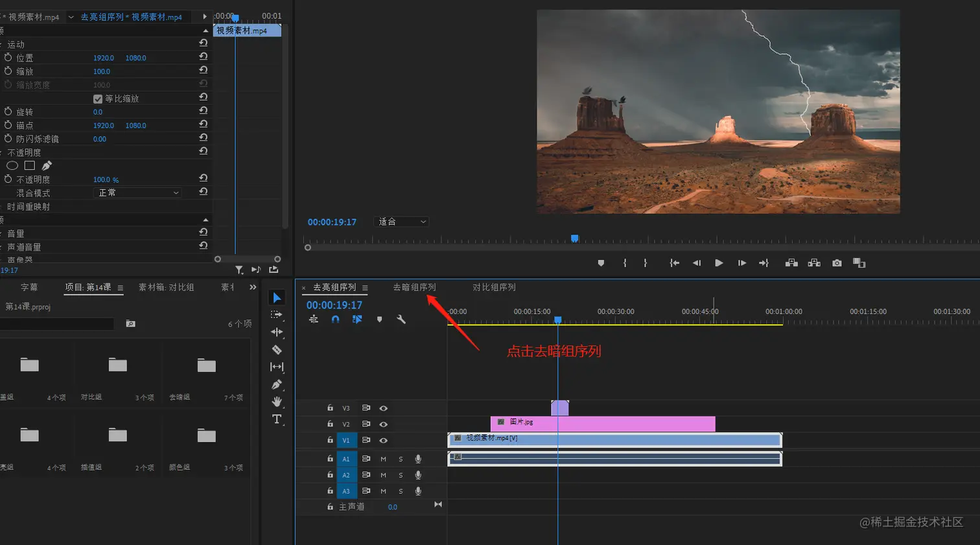Click the Play button in program monitor
This screenshot has width=980, height=545.
pyautogui.click(x=719, y=263)
